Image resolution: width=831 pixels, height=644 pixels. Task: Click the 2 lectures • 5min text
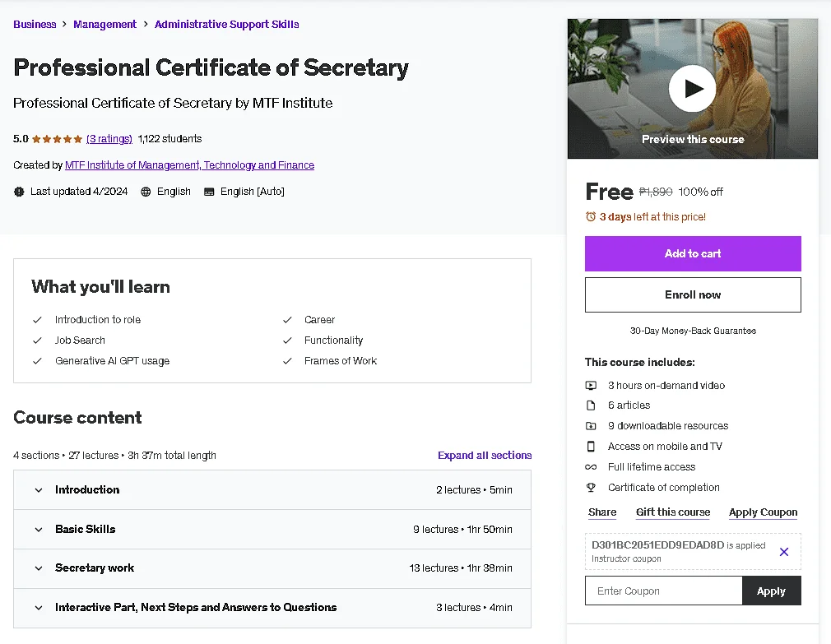point(474,490)
